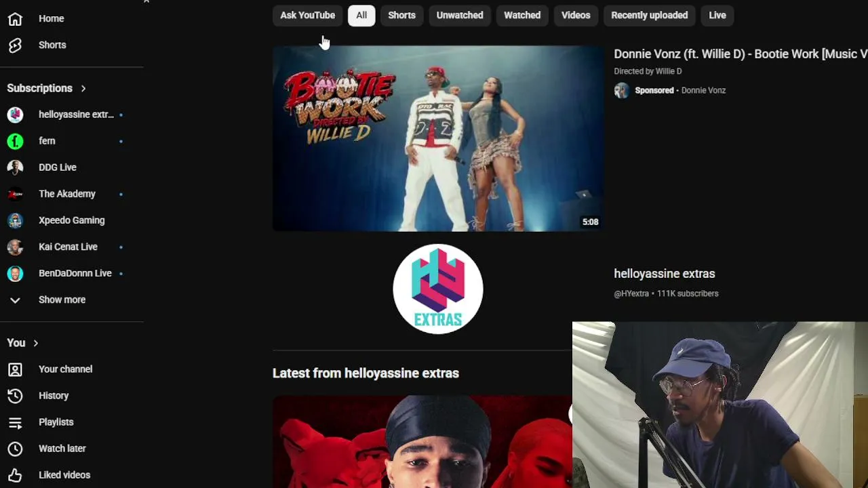Go to Shorts in the sidebar

(x=52, y=45)
